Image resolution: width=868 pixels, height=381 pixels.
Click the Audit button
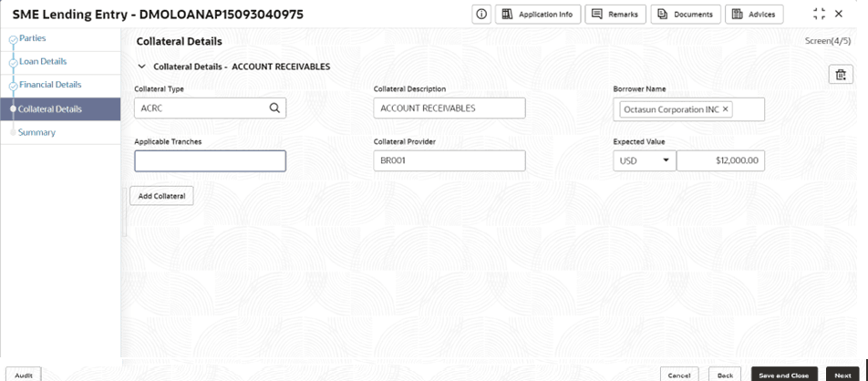click(24, 375)
